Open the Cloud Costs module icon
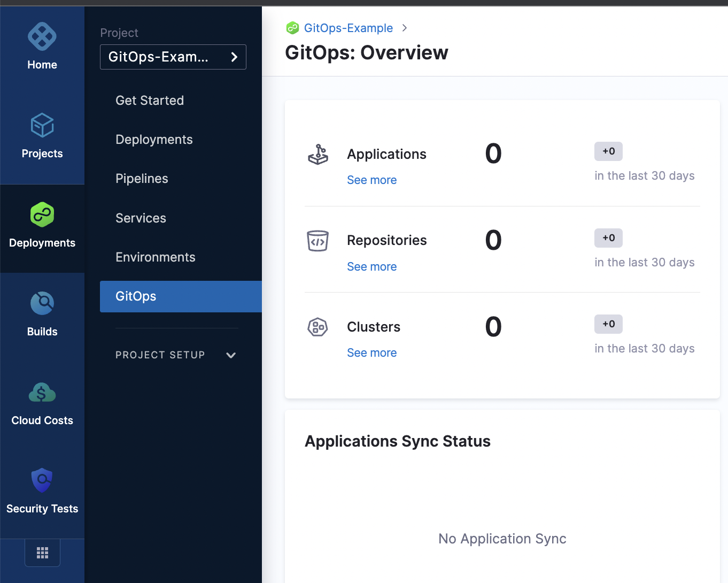Viewport: 728px width, 583px height. (42, 393)
